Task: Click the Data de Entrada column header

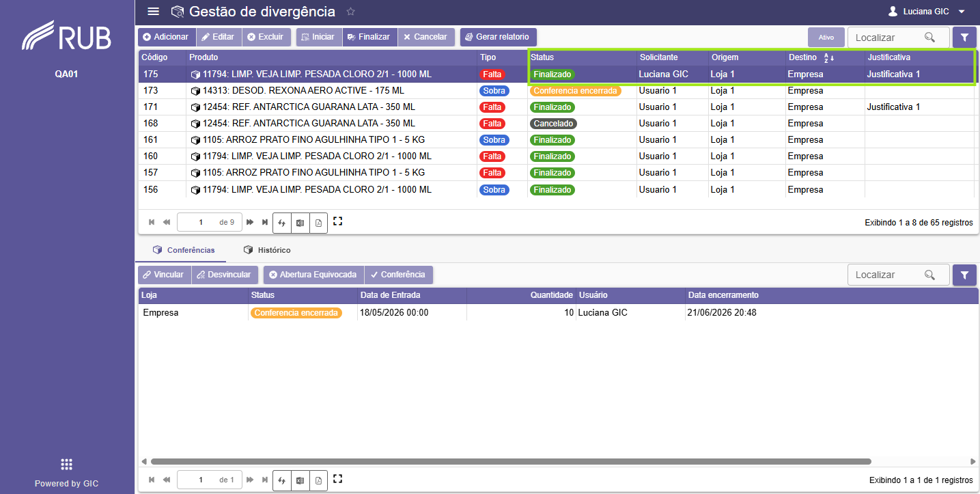Action: tap(412, 295)
